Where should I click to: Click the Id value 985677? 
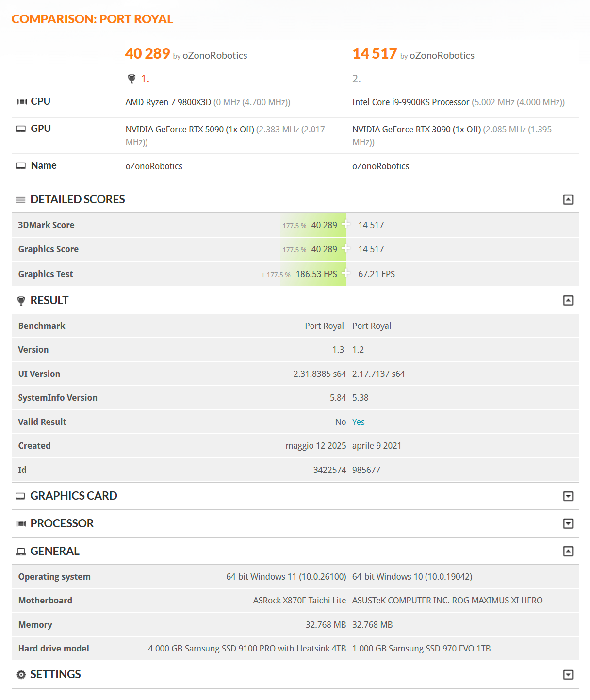(x=366, y=470)
